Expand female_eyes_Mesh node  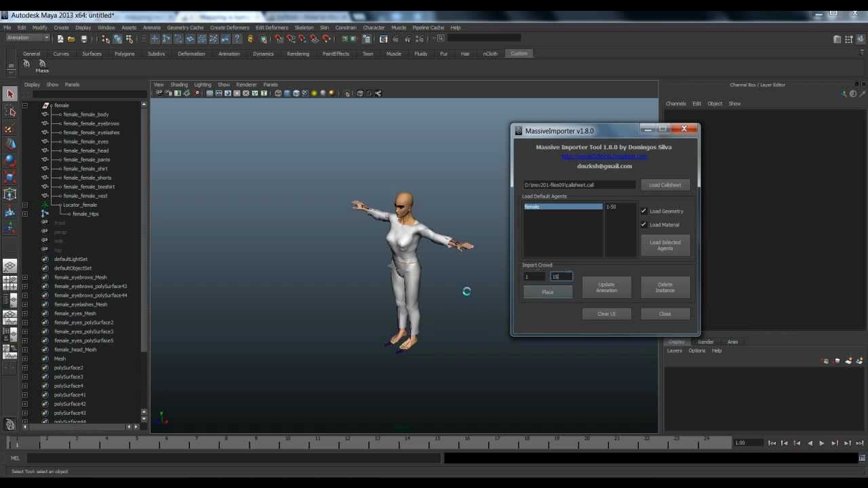pyautogui.click(x=25, y=313)
